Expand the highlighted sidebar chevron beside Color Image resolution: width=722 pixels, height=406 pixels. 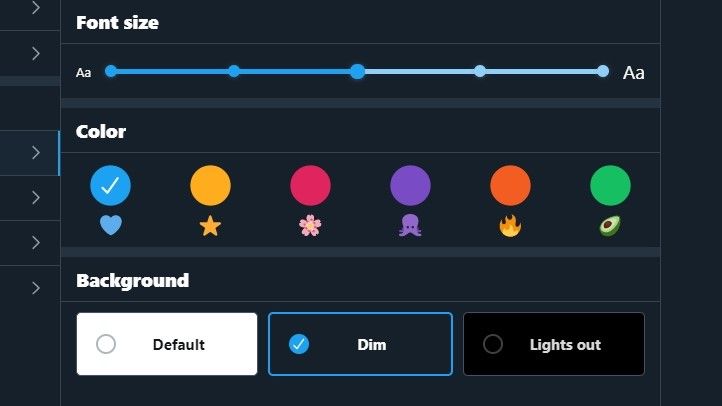click(36, 152)
